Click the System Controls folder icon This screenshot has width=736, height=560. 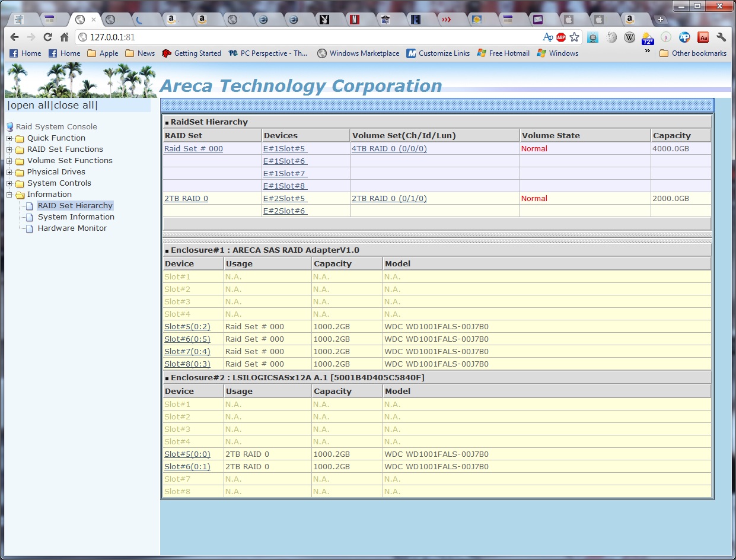[20, 183]
